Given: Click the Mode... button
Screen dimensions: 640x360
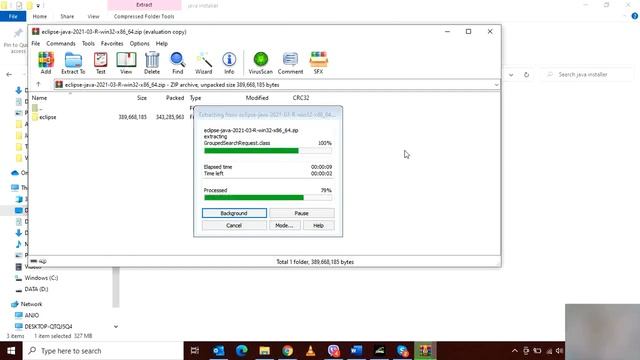Looking at the screenshot, I should [x=284, y=225].
